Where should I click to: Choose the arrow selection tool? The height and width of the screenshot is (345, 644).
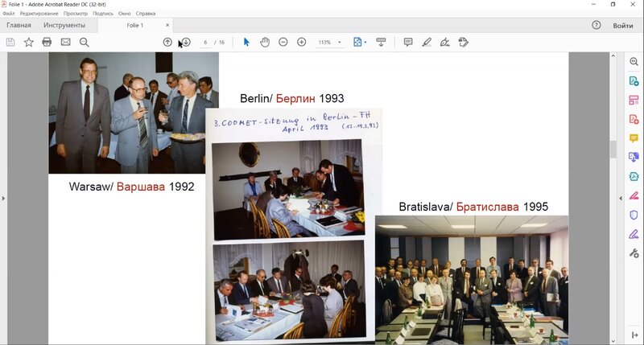[246, 42]
